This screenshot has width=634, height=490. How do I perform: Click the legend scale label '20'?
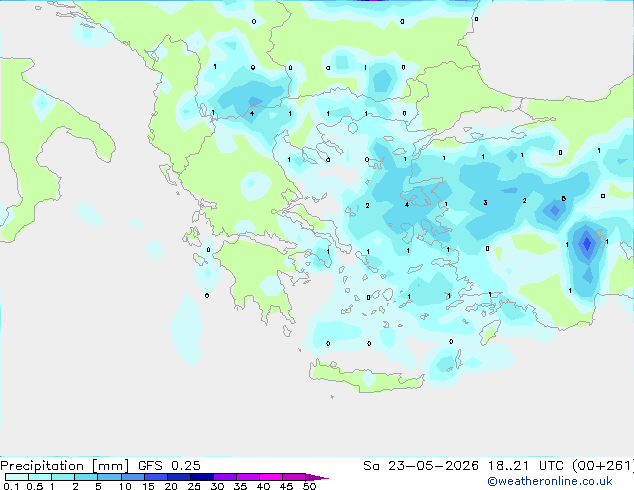point(171,486)
